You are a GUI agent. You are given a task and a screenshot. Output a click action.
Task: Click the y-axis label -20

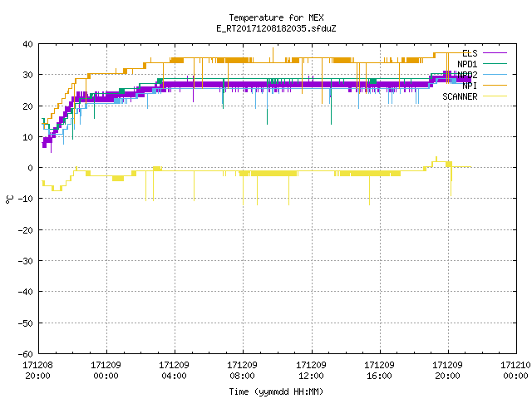click(x=26, y=230)
